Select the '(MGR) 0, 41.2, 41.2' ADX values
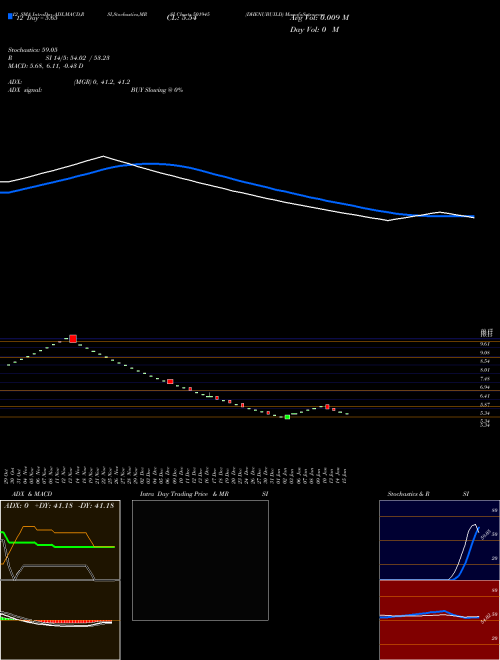The height and width of the screenshot is (660, 500). pyautogui.click(x=102, y=82)
